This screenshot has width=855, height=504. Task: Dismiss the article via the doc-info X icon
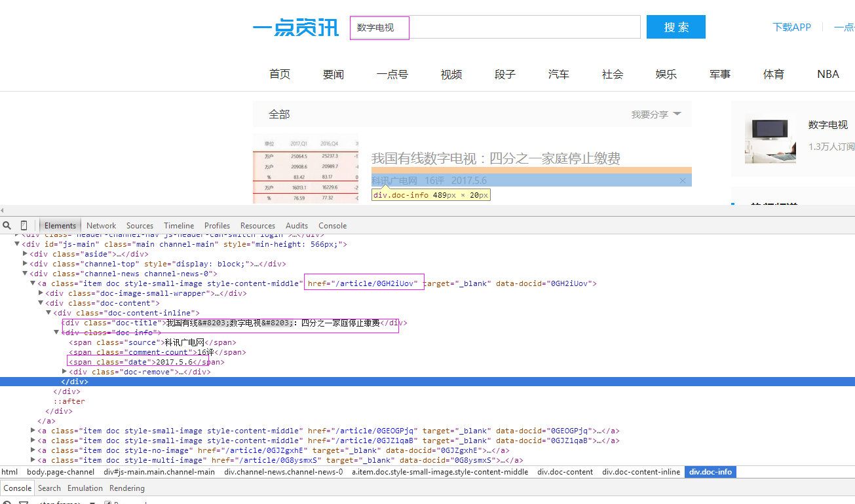coord(683,180)
